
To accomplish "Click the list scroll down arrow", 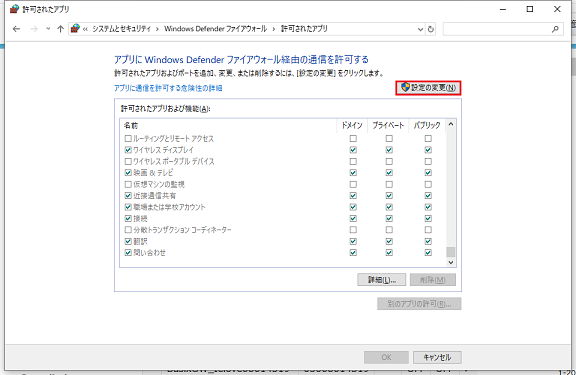I will pos(451,262).
